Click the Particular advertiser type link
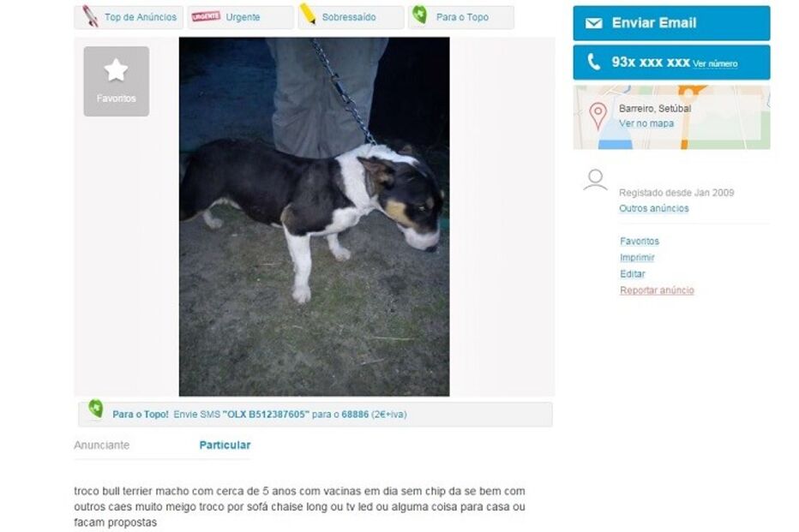This screenshot has width=799, height=532. 225,445
